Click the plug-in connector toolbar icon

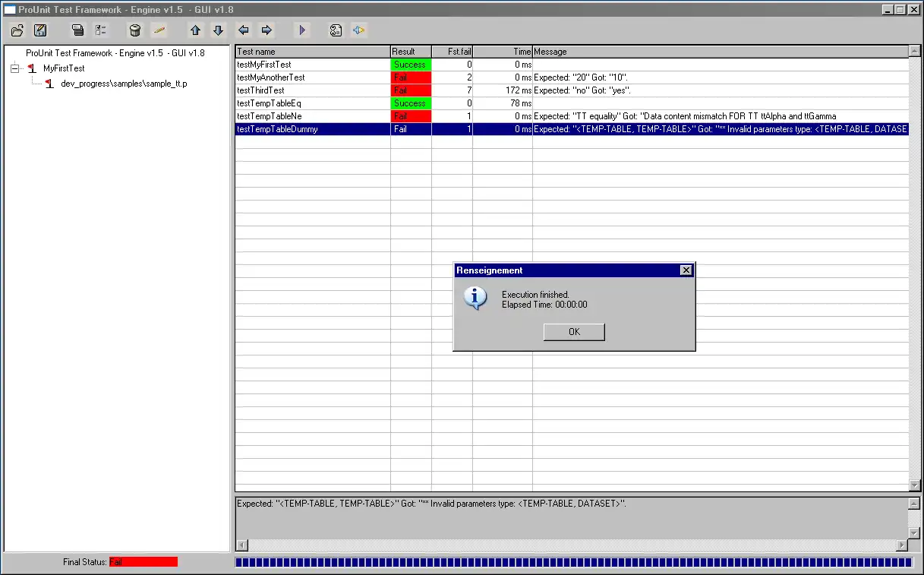(359, 30)
